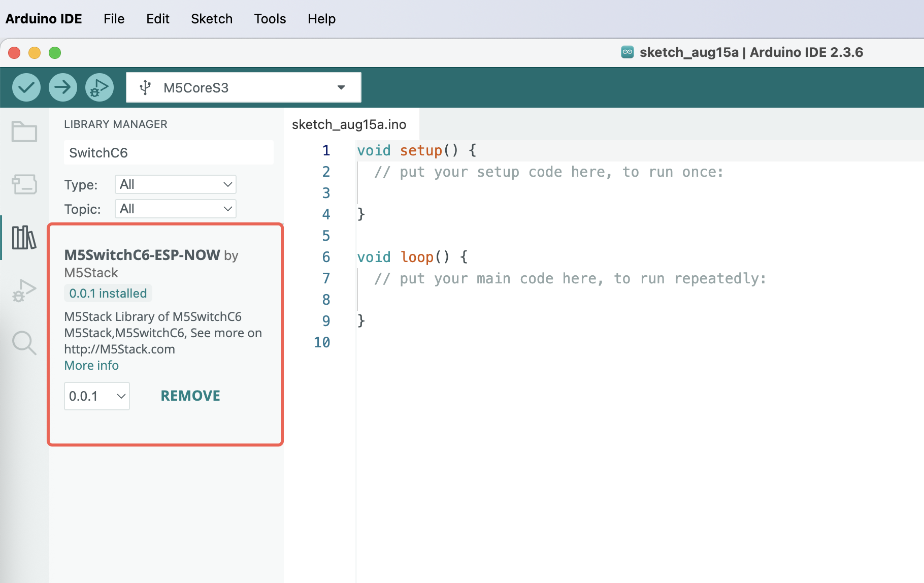Screen dimensions: 924x583
Task: Click the M5SwitchC6-ESP-NOW library title
Action: [x=142, y=254]
